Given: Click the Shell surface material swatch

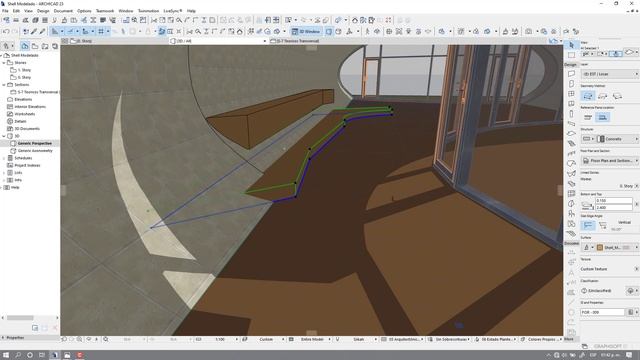Looking at the screenshot, I should pyautogui.click(x=600, y=247).
